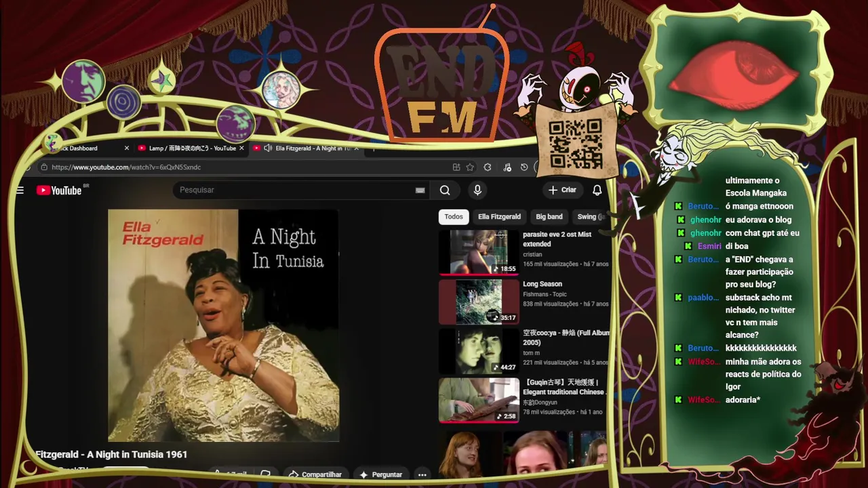The height and width of the screenshot is (488, 868).
Task: Open parasite eve 2 ost thumbnail
Action: click(x=479, y=251)
